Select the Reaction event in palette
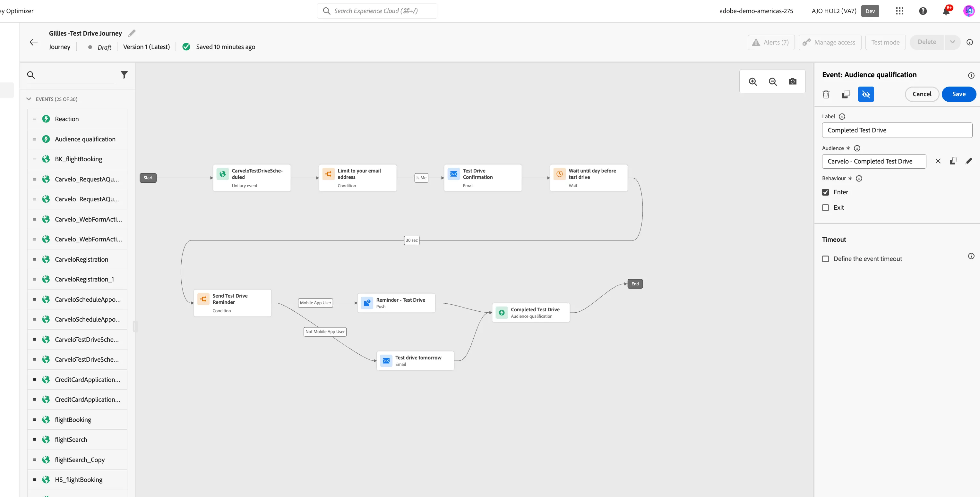The height and width of the screenshot is (497, 980). coord(77,119)
